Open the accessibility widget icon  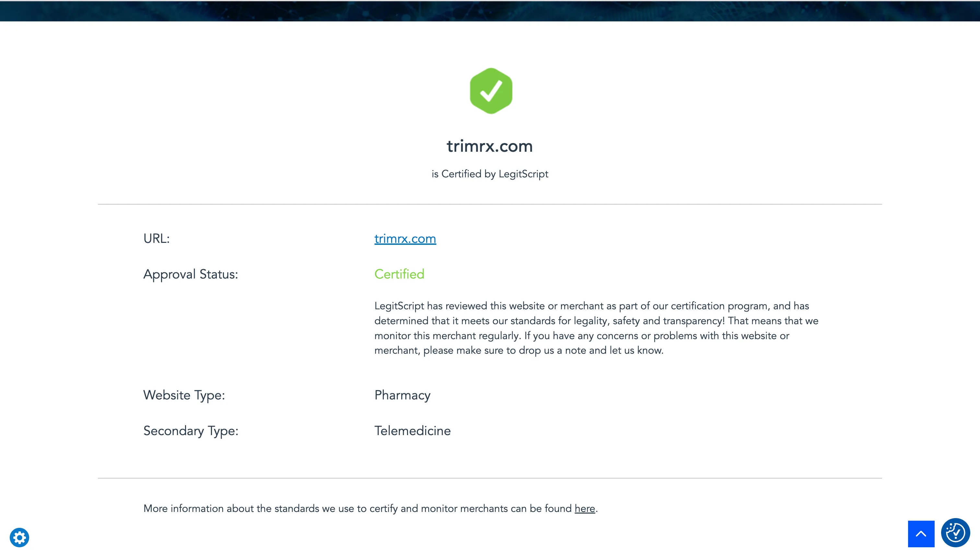click(x=955, y=532)
